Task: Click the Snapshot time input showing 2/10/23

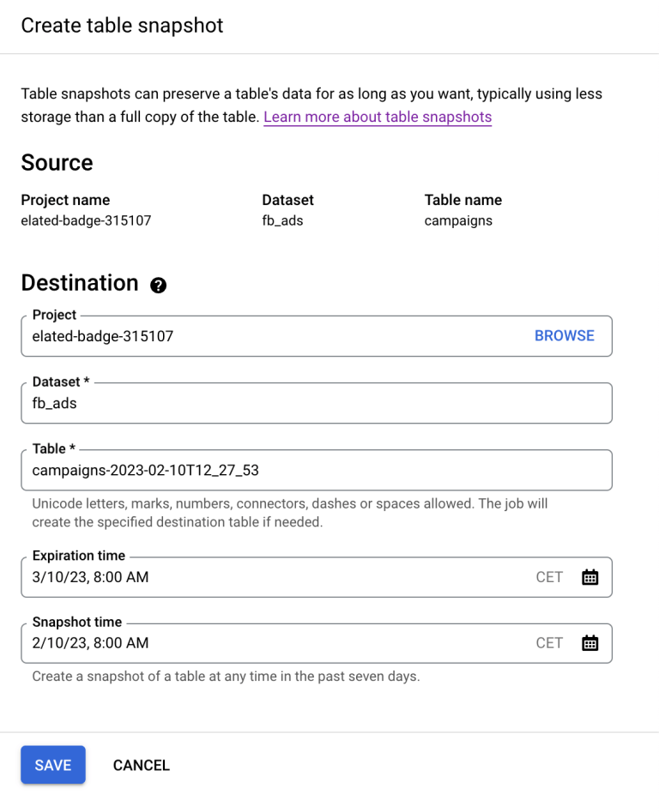Action: pos(257,642)
